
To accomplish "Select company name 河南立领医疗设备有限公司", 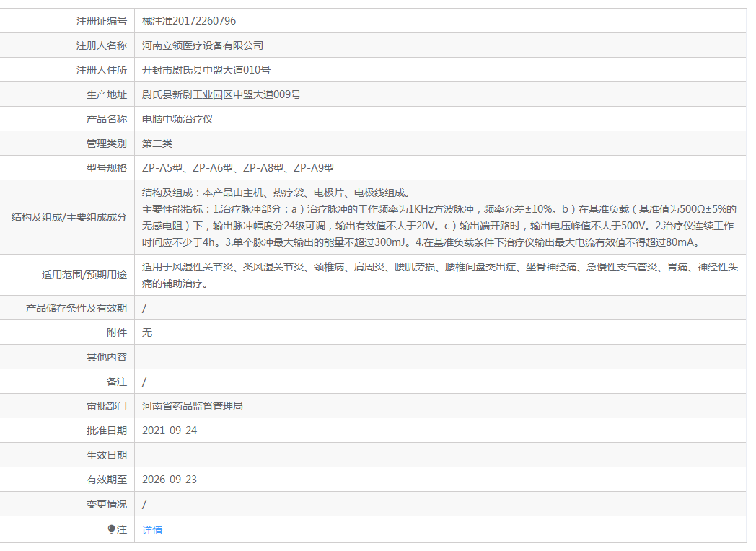I will 203,45.
